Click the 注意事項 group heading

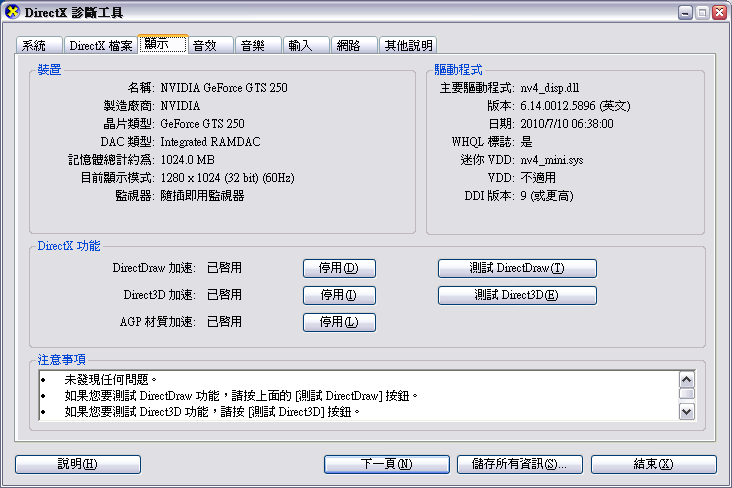61,360
